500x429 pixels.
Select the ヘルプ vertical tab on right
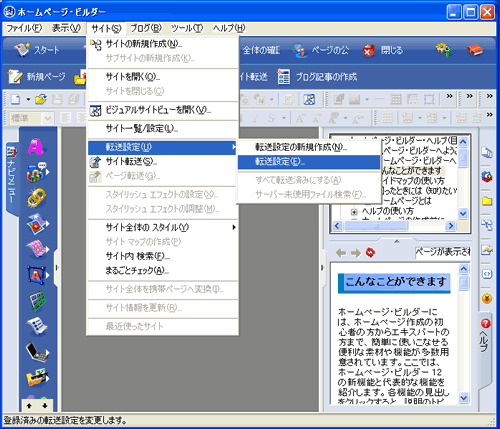(485, 349)
